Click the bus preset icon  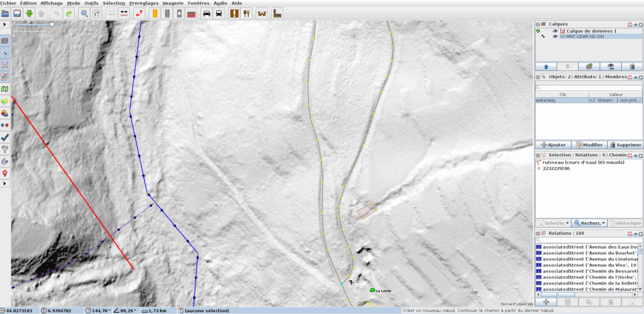point(218,13)
